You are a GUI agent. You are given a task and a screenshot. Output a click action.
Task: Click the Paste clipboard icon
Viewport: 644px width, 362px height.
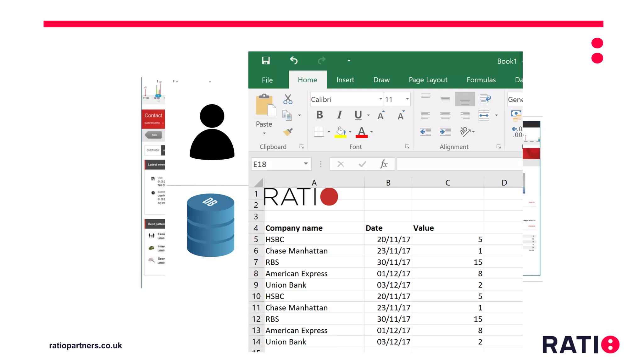coord(266,105)
